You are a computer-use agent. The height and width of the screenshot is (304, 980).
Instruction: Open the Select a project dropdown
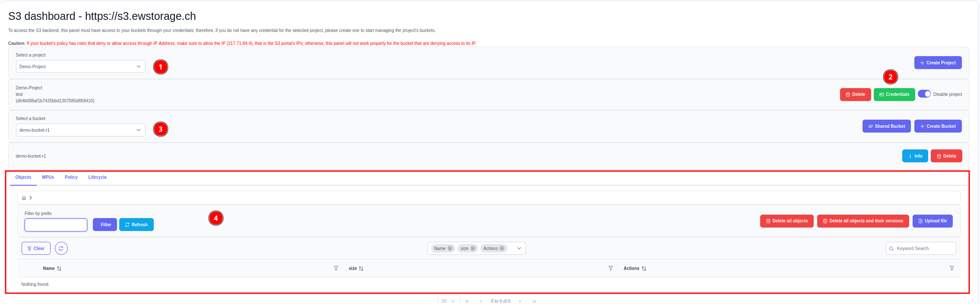tap(80, 66)
